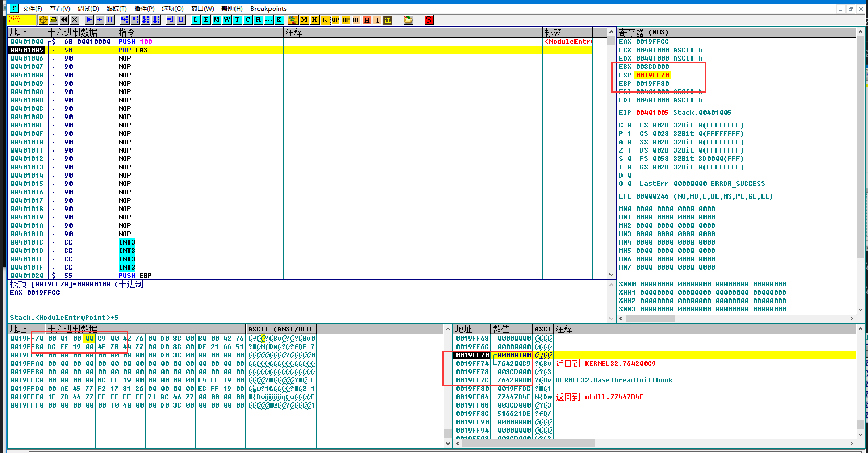
Task: Click the open file folder toolbar icon
Action: tap(53, 20)
